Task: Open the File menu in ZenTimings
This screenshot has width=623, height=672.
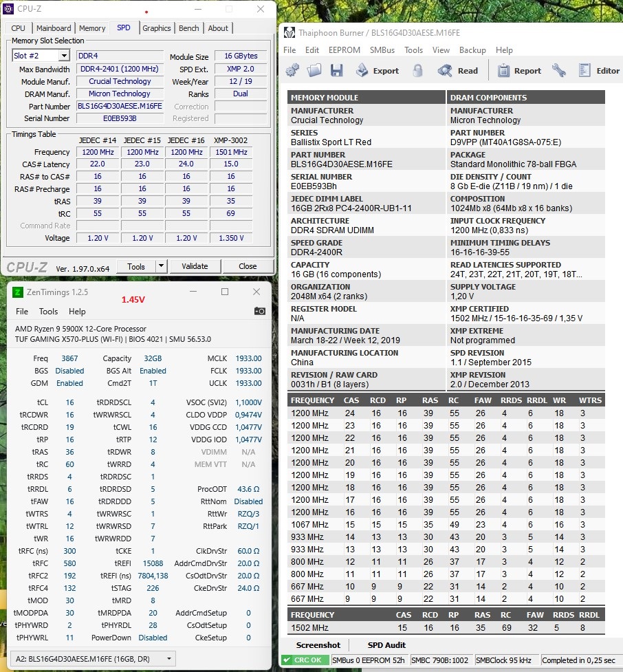Action: 22,312
